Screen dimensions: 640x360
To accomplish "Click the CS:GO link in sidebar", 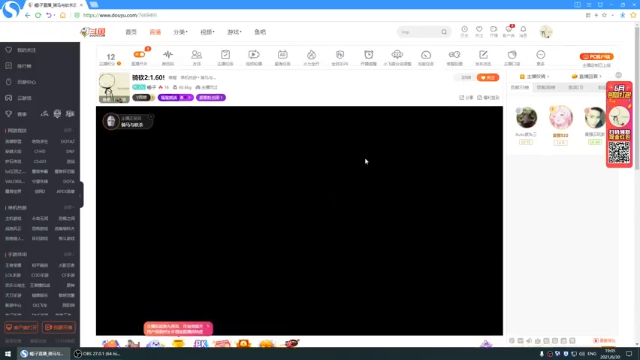I will [x=40, y=161].
